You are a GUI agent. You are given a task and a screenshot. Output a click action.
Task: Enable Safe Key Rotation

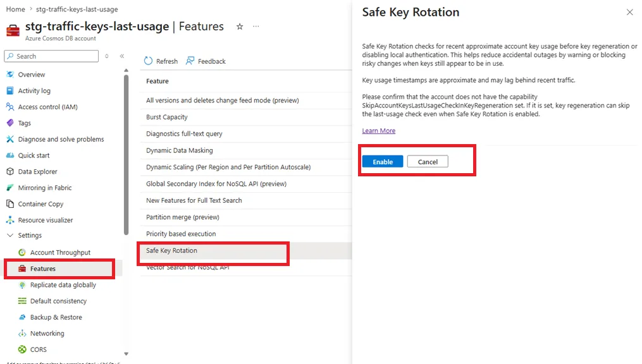(x=383, y=162)
